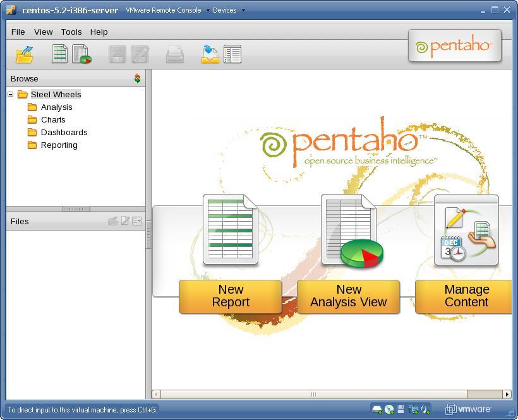Image resolution: width=518 pixels, height=420 pixels.
Task: Click the workspace view toolbar icon
Action: [234, 54]
